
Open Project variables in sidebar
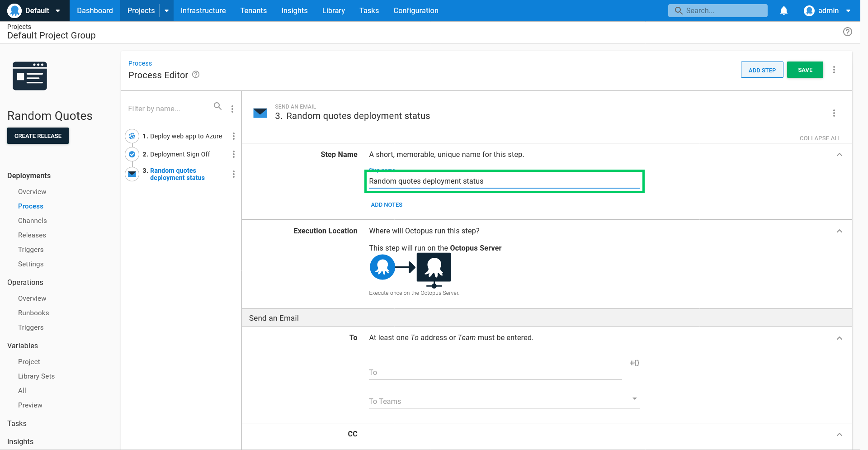pyautogui.click(x=29, y=362)
